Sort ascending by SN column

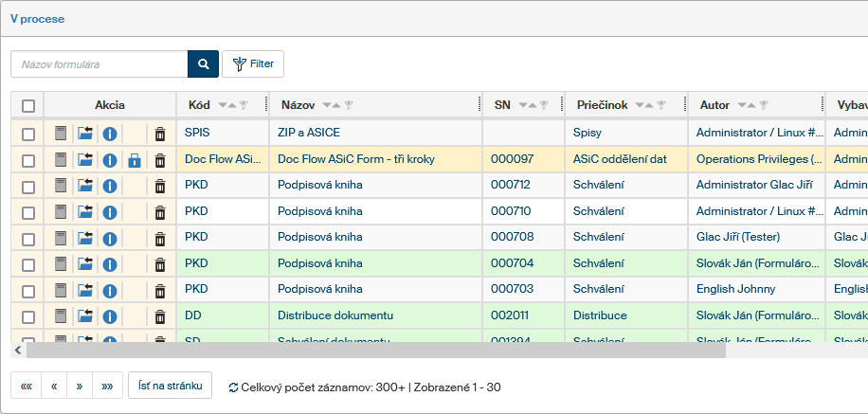tap(532, 105)
